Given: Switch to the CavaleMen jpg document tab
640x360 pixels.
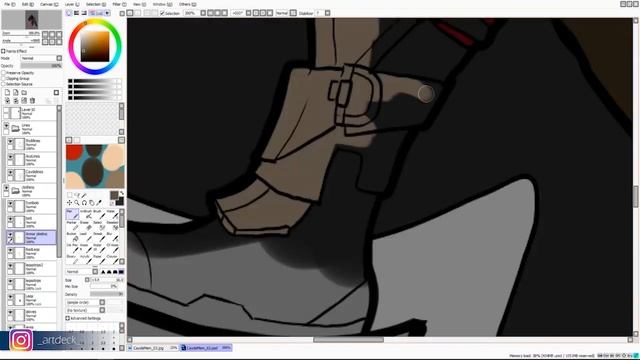Looking at the screenshot, I should point(153,348).
